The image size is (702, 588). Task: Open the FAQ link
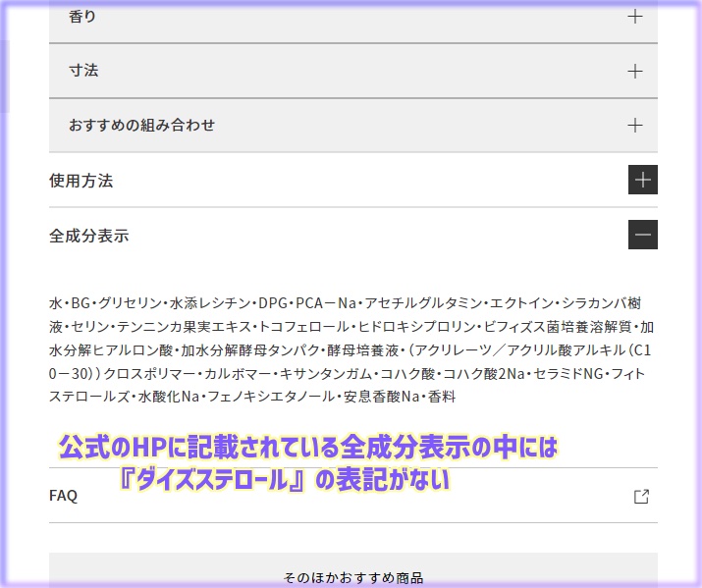[x=63, y=496]
